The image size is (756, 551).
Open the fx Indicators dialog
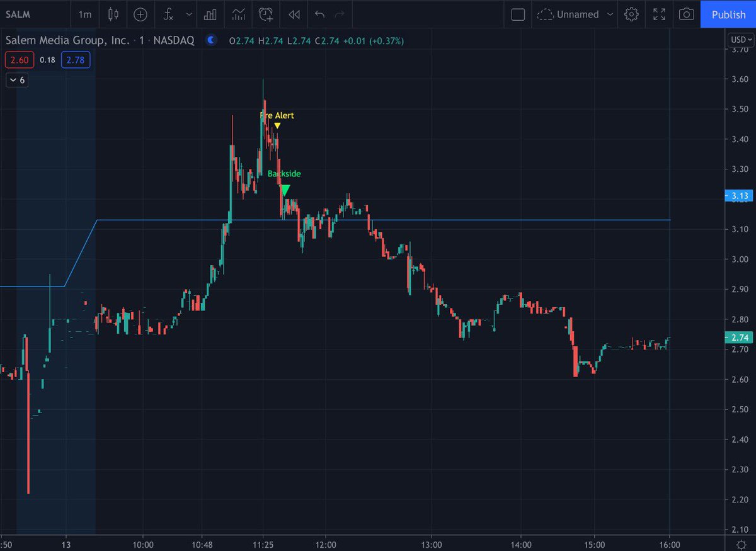pos(168,14)
